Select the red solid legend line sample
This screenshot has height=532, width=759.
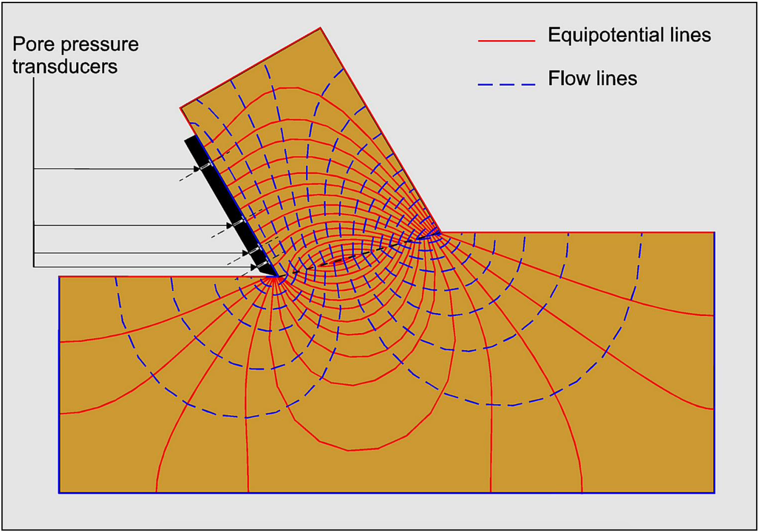[x=506, y=41]
